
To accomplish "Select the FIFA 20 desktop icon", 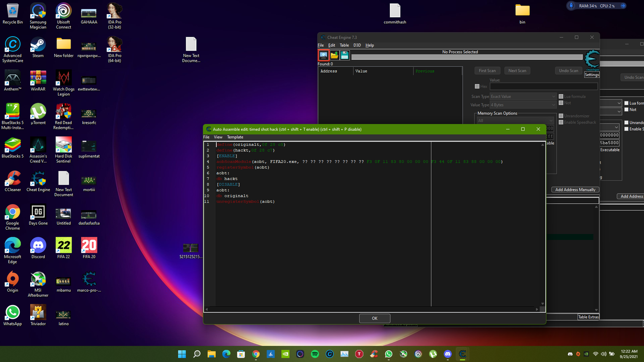I will click(89, 248).
